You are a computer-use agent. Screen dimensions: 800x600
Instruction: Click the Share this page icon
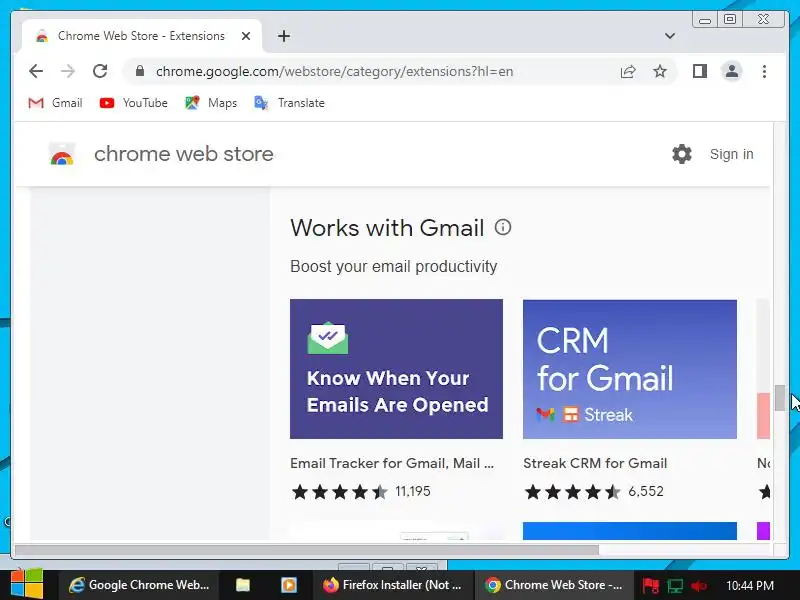pos(628,71)
